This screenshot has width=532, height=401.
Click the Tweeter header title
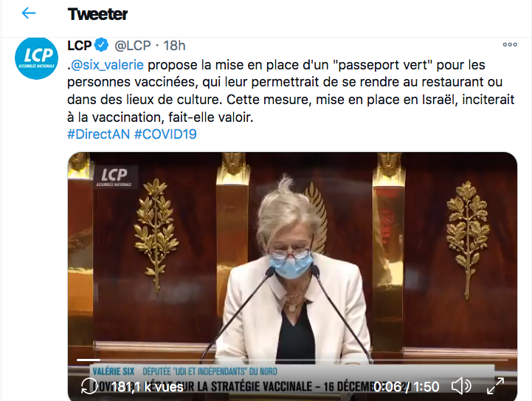97,14
